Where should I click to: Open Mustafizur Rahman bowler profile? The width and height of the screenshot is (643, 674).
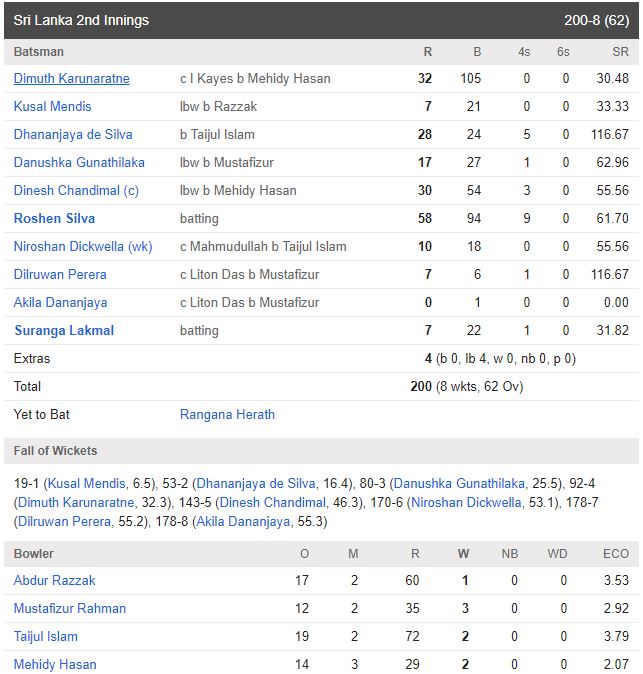pyautogui.click(x=70, y=608)
